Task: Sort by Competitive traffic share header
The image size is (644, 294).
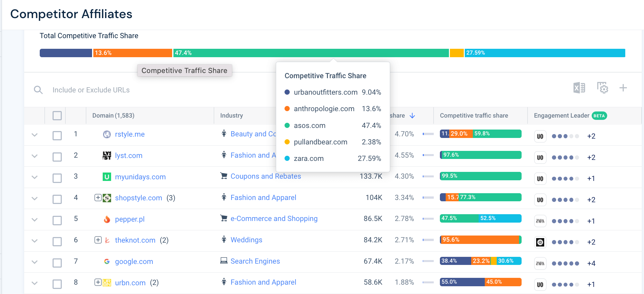Action: point(474,116)
